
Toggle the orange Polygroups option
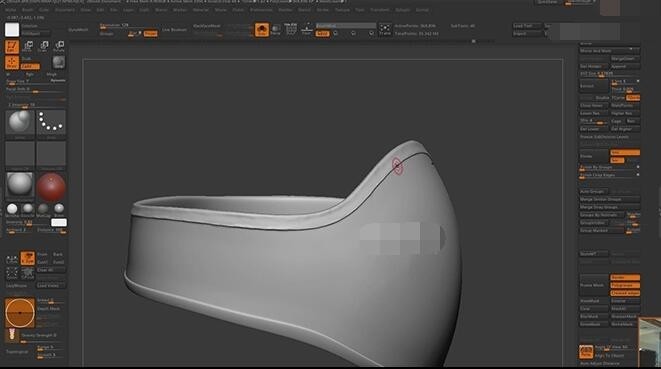click(x=625, y=286)
